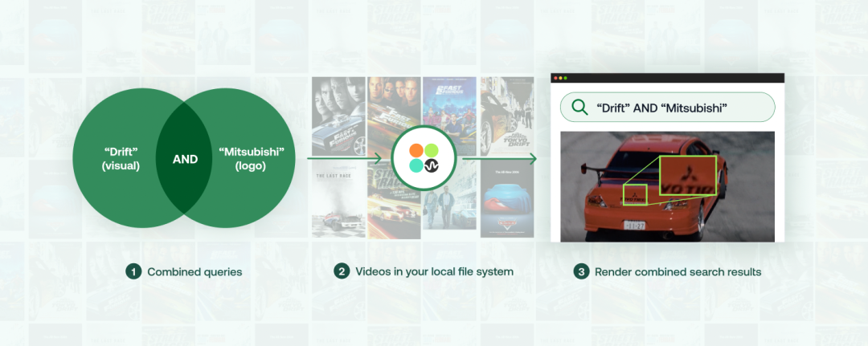Click the small Mitsubishi logo highlight box on car

coord(635,195)
